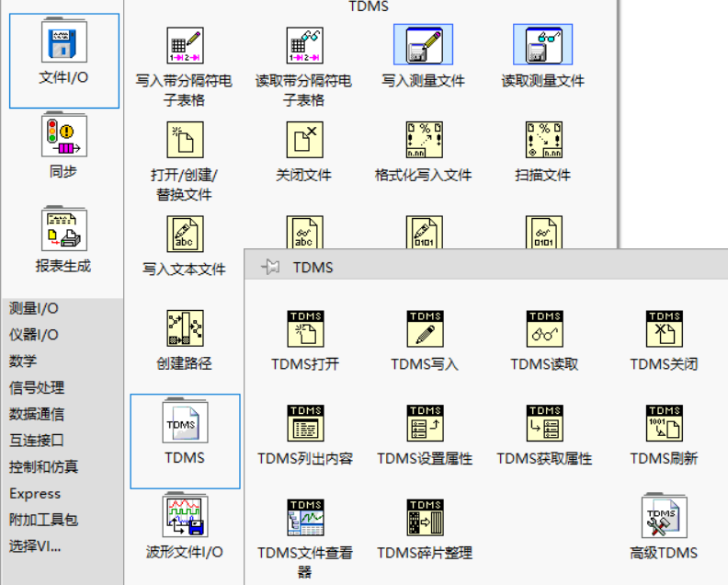728x585 pixels.
Task: Select the read text file glasses-abc icon
Action: tap(304, 232)
